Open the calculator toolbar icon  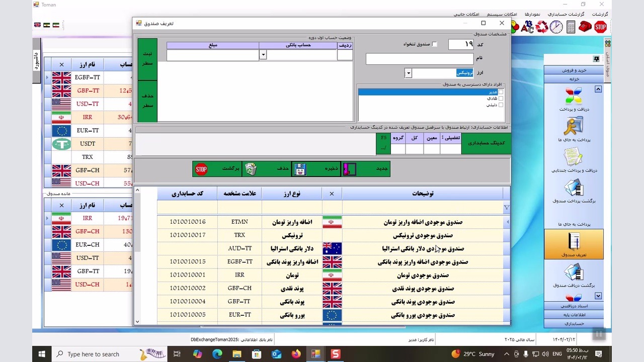(x=571, y=27)
